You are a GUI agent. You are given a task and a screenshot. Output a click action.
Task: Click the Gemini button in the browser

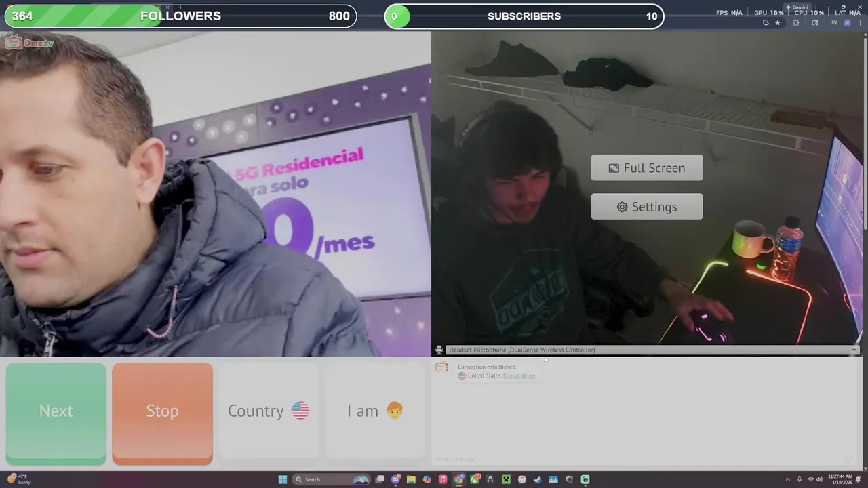pyautogui.click(x=797, y=7)
